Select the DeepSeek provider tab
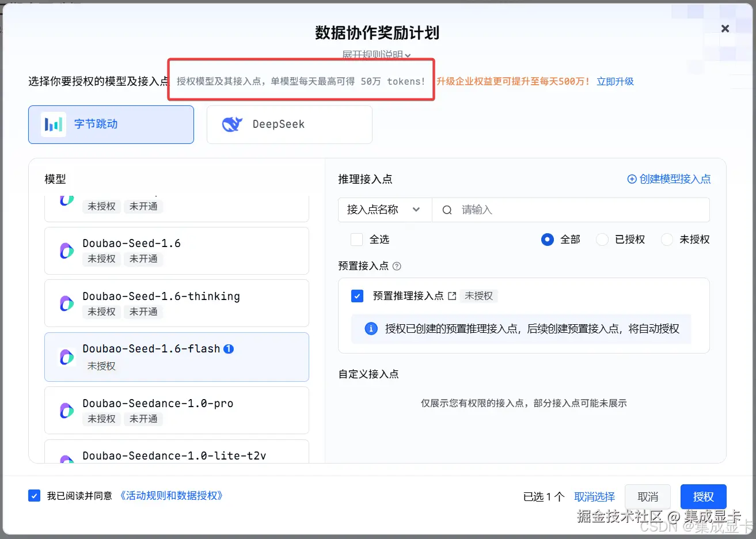The width and height of the screenshot is (756, 539). [290, 124]
